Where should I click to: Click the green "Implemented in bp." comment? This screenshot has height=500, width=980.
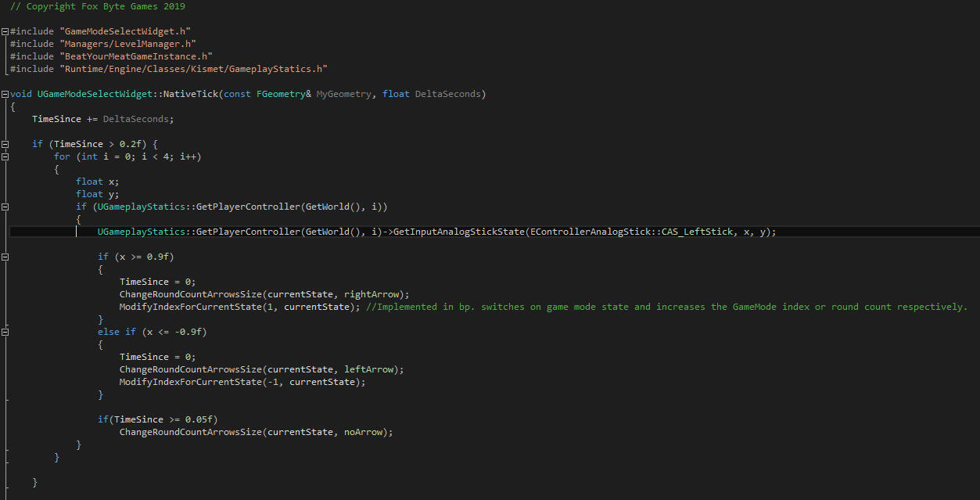pyautogui.click(x=666, y=307)
